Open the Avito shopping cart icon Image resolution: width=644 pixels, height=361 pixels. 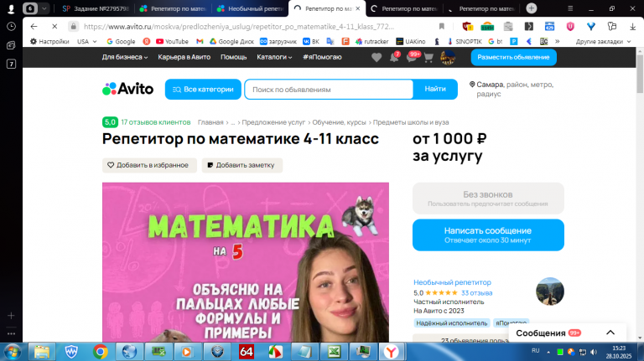point(428,58)
